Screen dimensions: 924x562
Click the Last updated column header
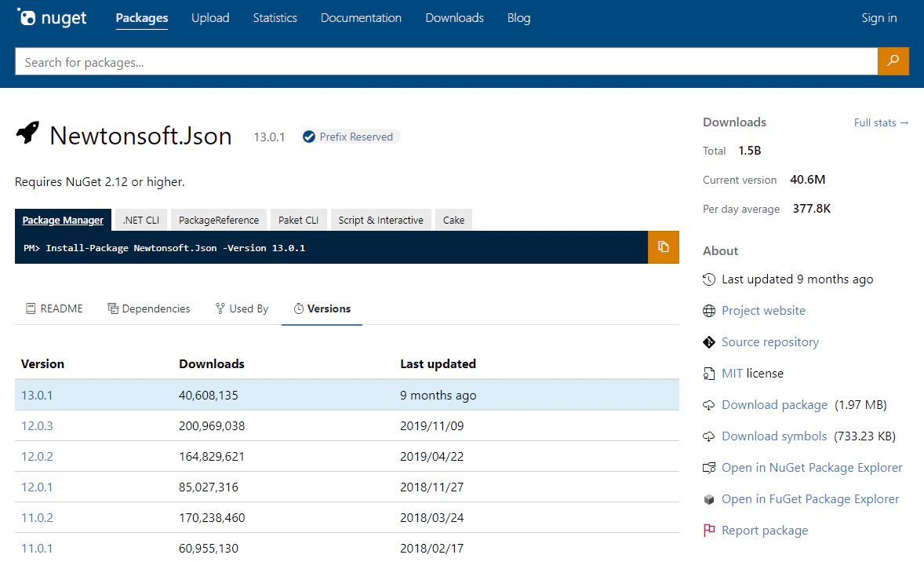click(x=438, y=364)
